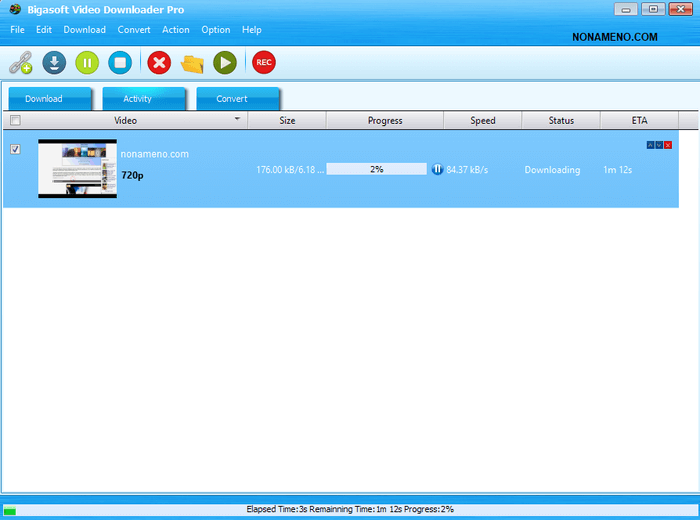
Task: Open the Download menu
Action: coord(84,30)
